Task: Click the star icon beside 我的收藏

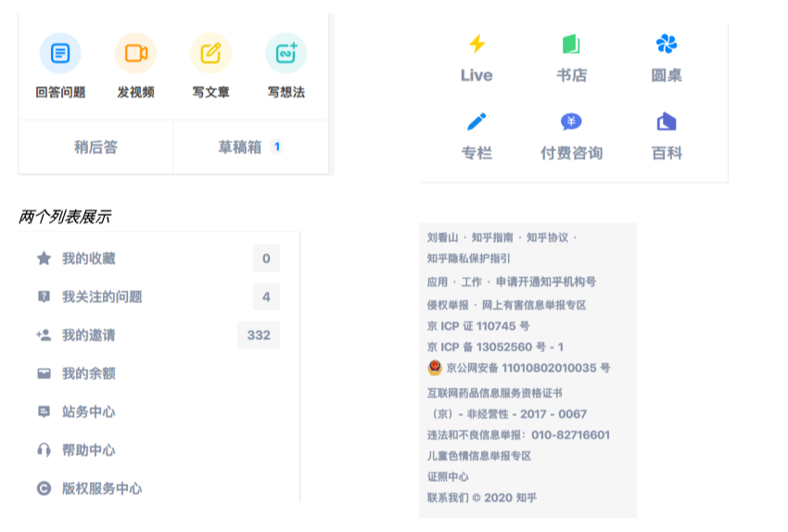Action: 44,259
